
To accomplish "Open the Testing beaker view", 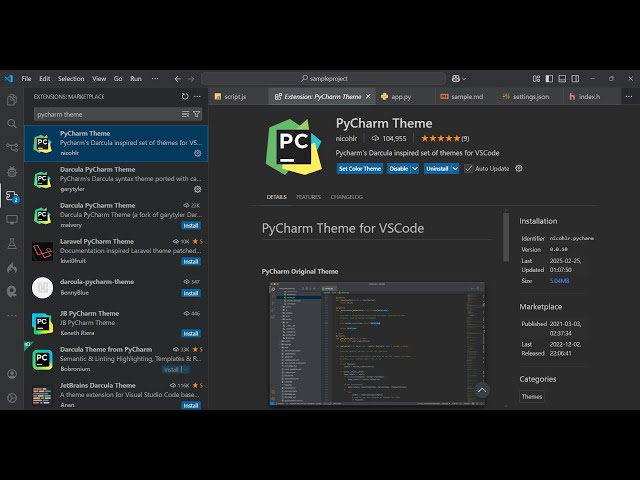I will [x=12, y=243].
